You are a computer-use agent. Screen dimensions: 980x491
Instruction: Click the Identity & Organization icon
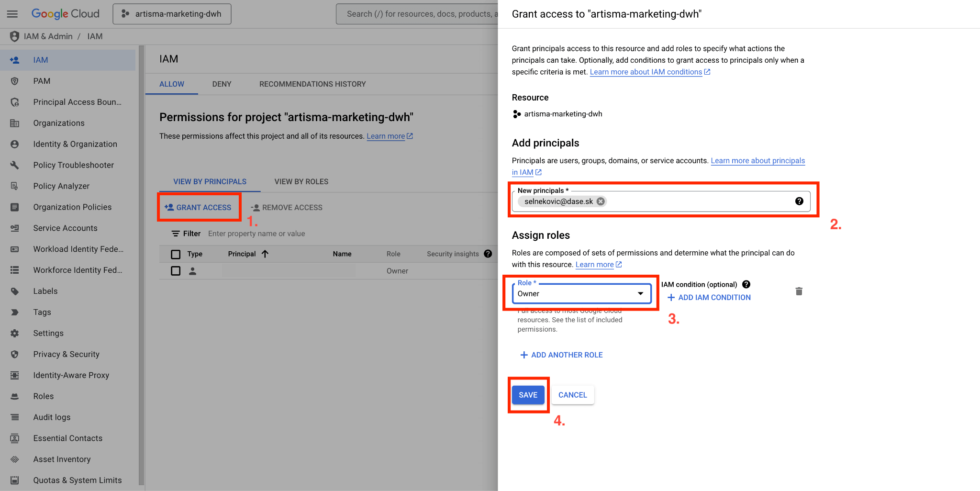(x=15, y=144)
